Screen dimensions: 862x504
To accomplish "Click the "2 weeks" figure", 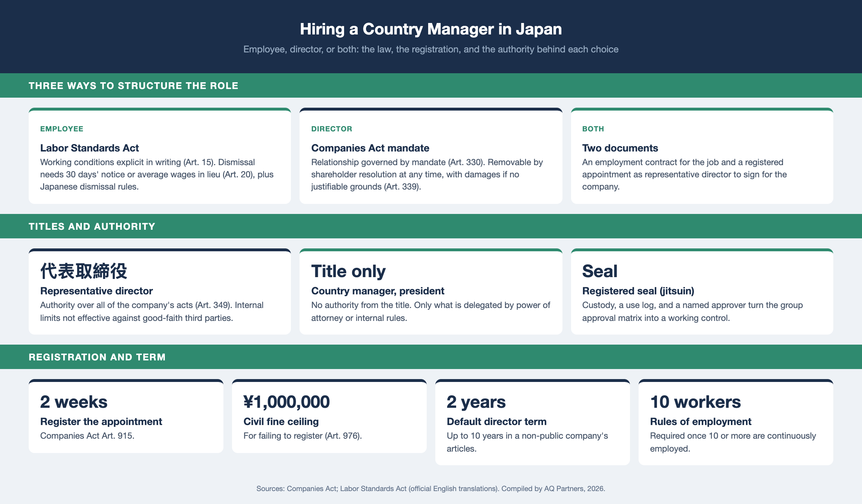I will click(x=74, y=402).
